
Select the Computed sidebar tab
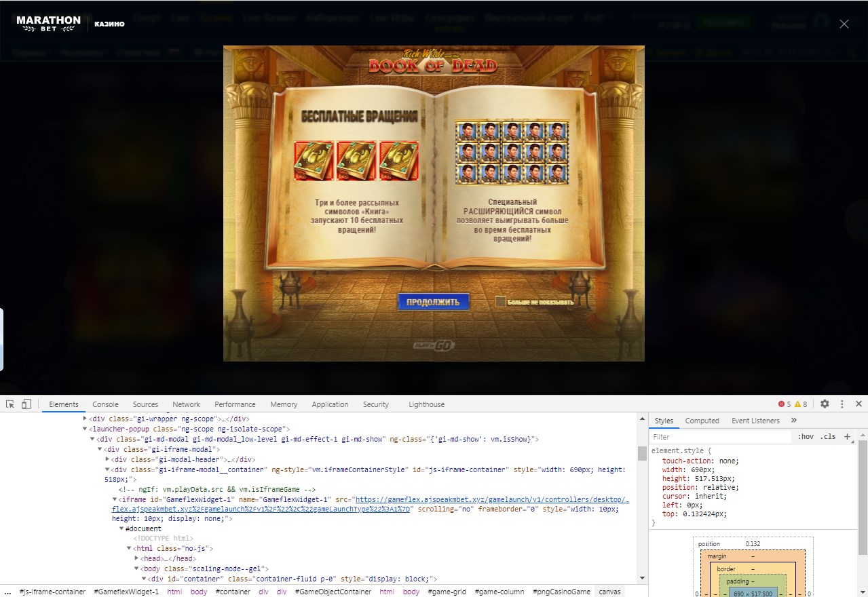click(x=702, y=421)
